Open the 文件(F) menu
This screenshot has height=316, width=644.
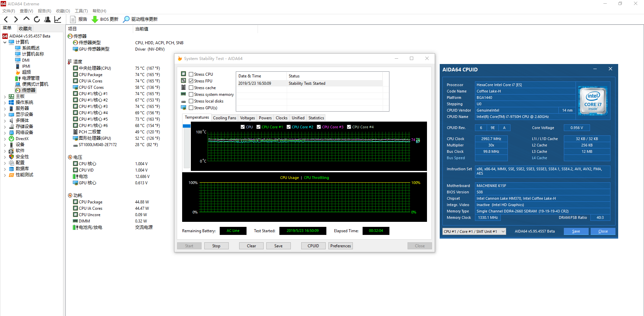pos(9,11)
